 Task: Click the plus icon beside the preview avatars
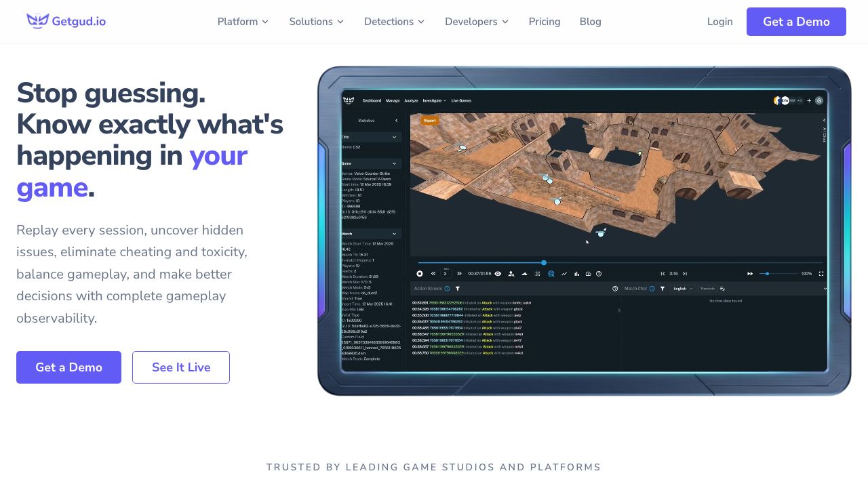pos(808,100)
